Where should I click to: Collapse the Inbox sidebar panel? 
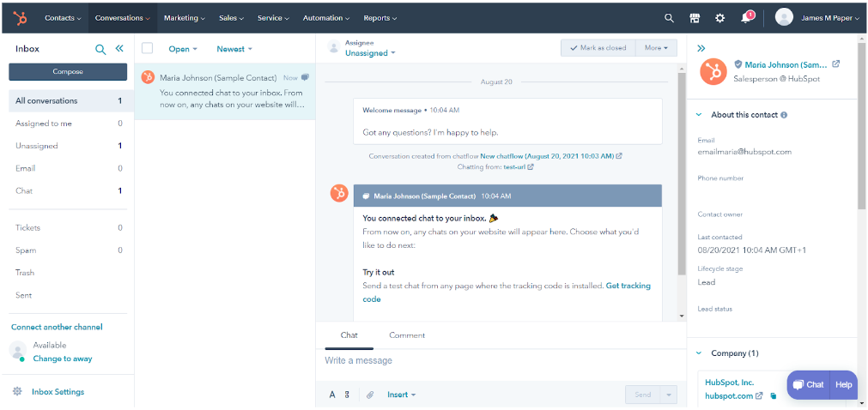coord(119,49)
